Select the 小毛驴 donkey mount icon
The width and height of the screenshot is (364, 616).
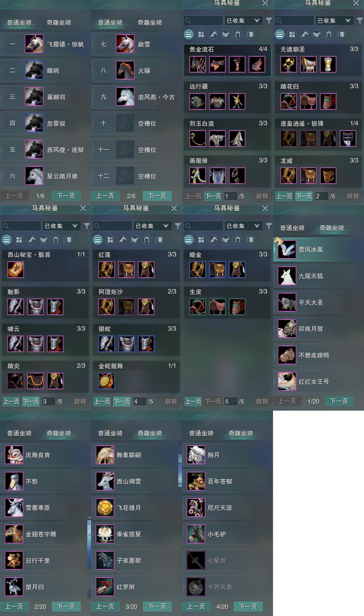pos(196,534)
